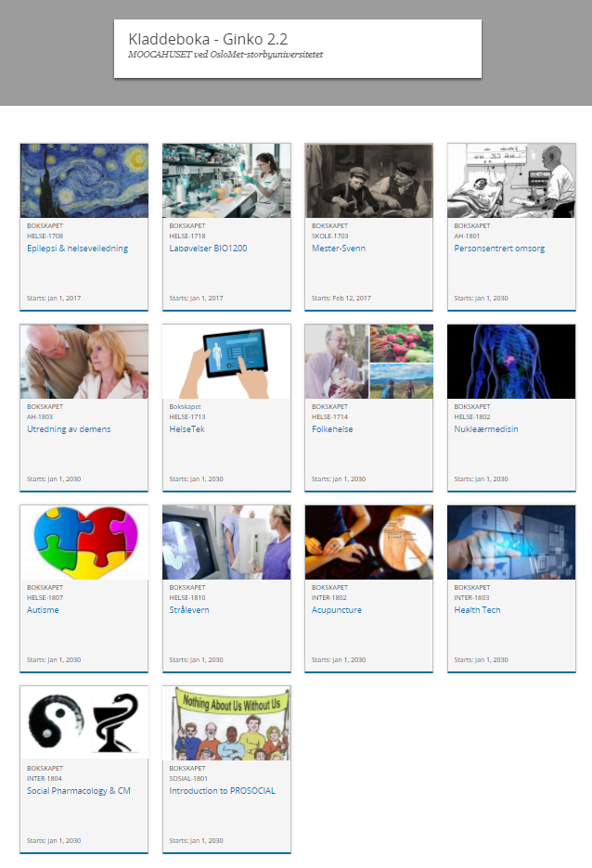Viewport: 592px width, 868px height.
Task: Click the Acupuncture course title
Action: pos(337,610)
